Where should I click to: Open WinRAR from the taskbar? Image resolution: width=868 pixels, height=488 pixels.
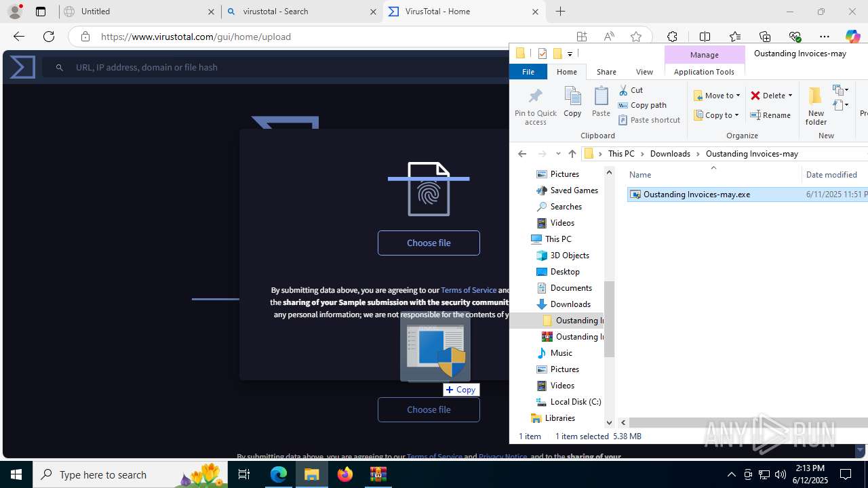(378, 474)
